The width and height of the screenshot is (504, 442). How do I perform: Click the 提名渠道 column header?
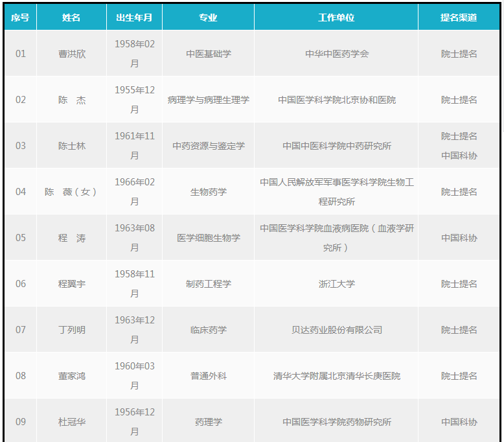point(459,17)
